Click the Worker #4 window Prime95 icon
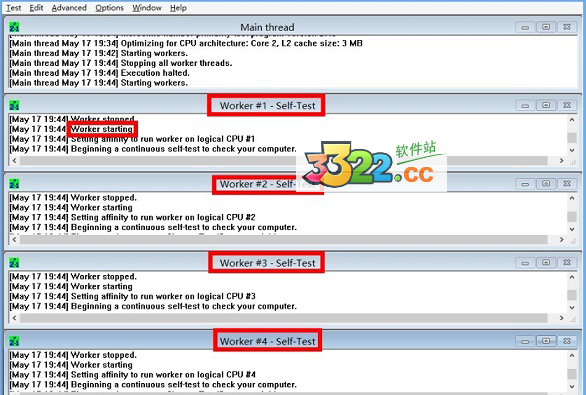This screenshot has width=586, height=395. (x=14, y=341)
